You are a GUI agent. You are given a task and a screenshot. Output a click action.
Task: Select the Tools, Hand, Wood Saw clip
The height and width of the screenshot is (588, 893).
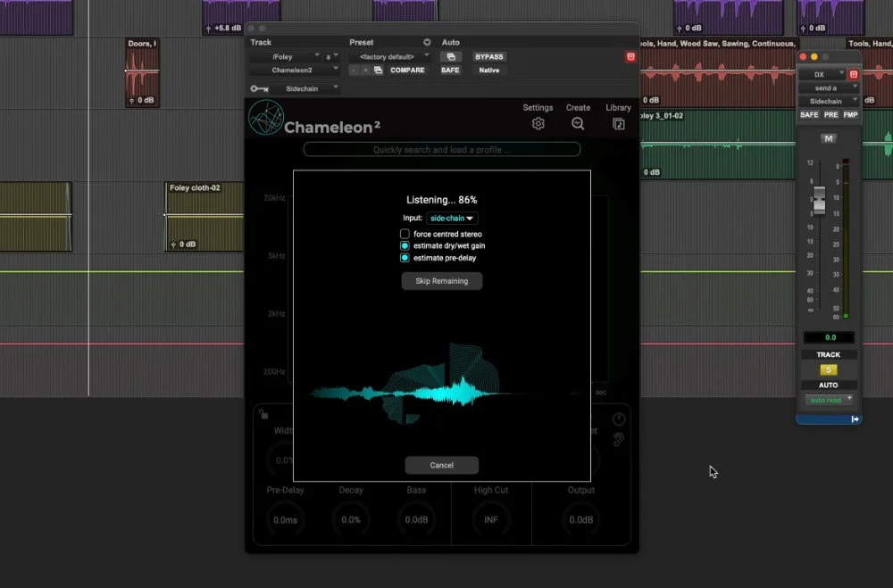click(718, 72)
